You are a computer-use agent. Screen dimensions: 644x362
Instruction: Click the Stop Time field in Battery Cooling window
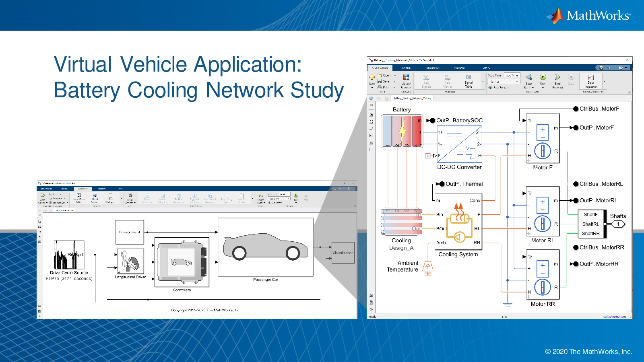512,75
